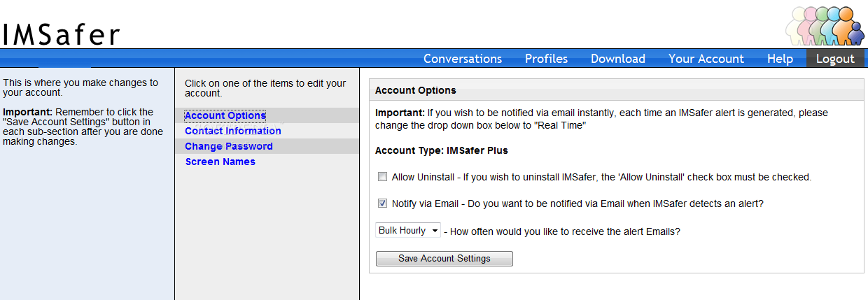Uncheck the Notify via Email checkbox
This screenshot has width=868, height=300.
point(382,203)
